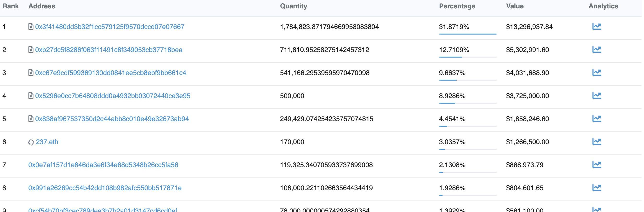
Task: Click contract icon beside address 0x5296e0cc
Action: point(31,96)
